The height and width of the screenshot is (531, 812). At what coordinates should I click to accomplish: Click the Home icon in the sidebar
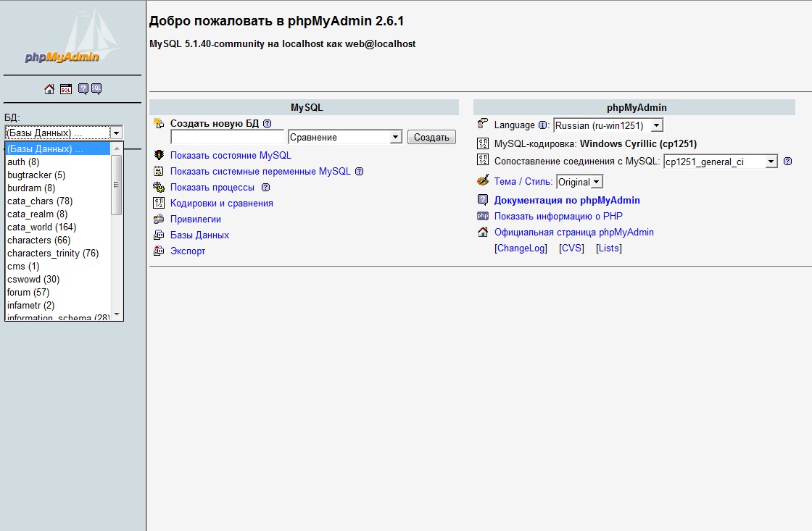(49, 89)
